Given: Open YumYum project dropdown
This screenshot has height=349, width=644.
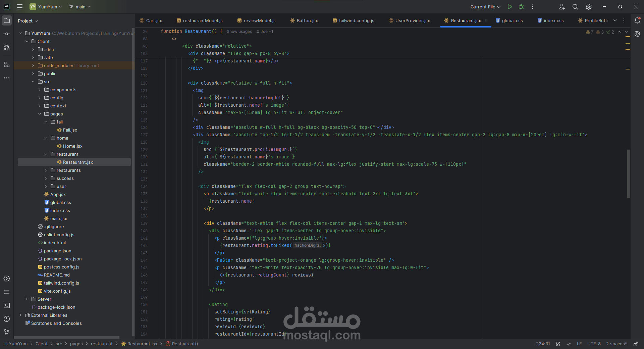Looking at the screenshot, I should coord(46,7).
